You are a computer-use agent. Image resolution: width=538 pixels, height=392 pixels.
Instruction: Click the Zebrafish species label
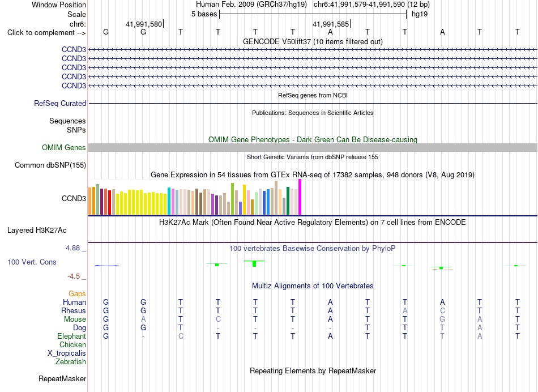71,361
